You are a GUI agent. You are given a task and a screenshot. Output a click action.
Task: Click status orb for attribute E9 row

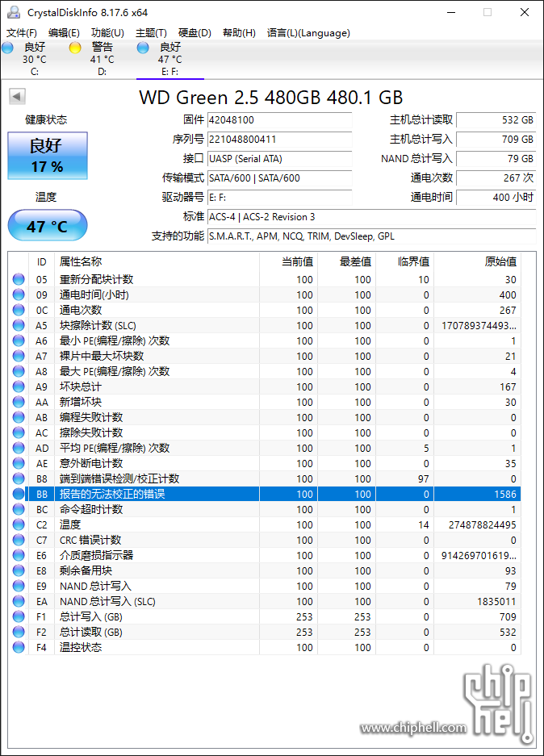(x=19, y=586)
